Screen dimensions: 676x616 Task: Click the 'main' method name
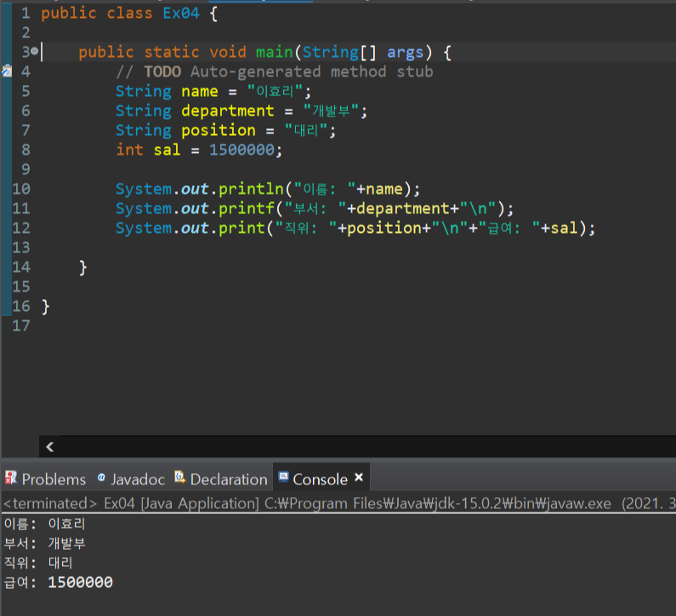pyautogui.click(x=274, y=52)
